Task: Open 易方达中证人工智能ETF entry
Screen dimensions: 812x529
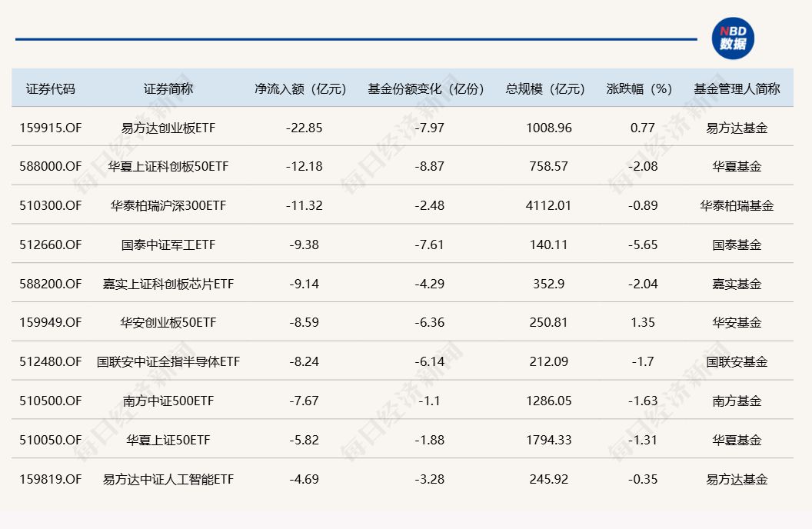Action: [x=168, y=479]
